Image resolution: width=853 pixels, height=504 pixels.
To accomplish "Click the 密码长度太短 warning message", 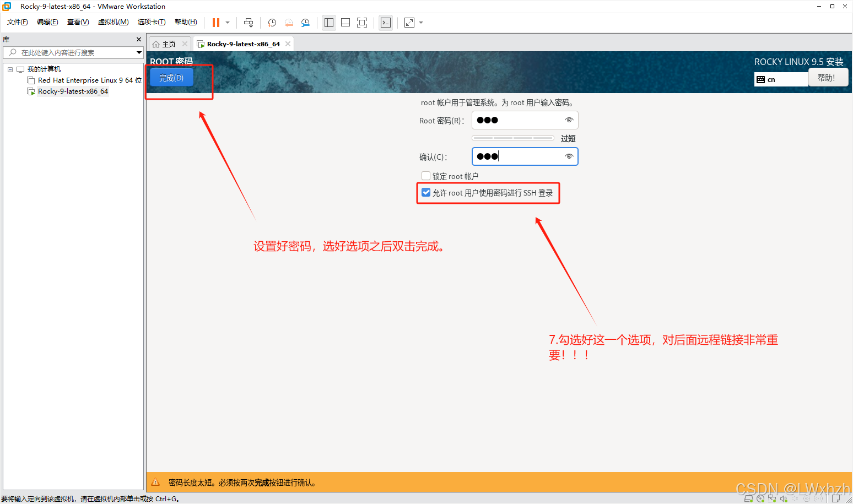I will [242, 483].
